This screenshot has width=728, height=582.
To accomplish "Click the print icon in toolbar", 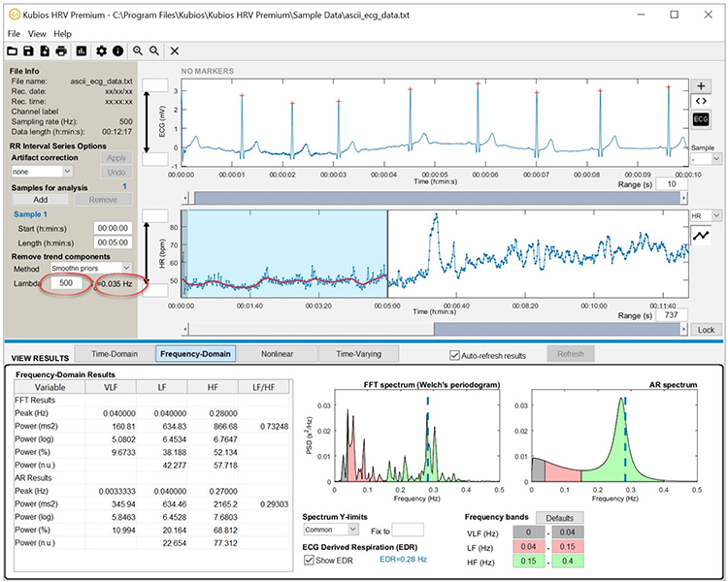I will [x=61, y=50].
